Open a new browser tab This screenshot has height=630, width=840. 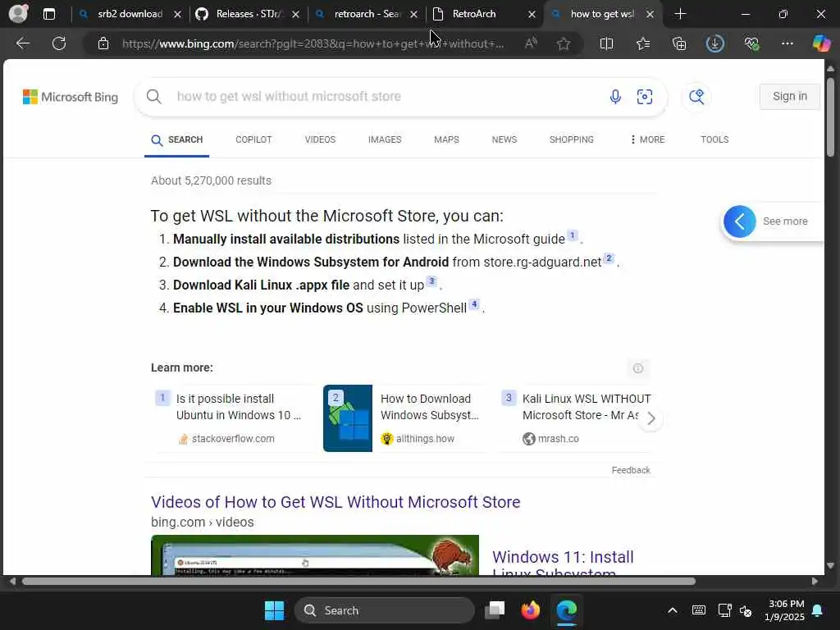tap(680, 14)
